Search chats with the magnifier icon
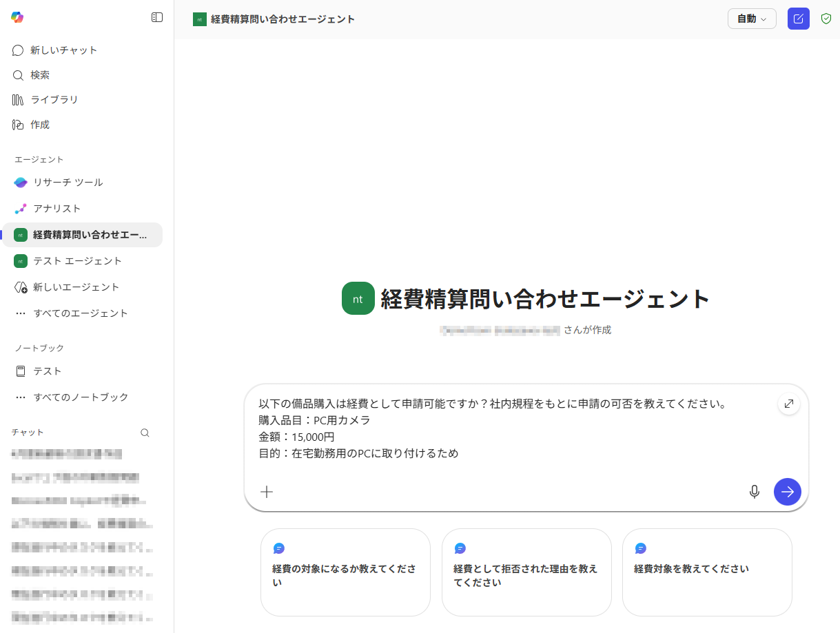The width and height of the screenshot is (840, 633). [x=145, y=433]
